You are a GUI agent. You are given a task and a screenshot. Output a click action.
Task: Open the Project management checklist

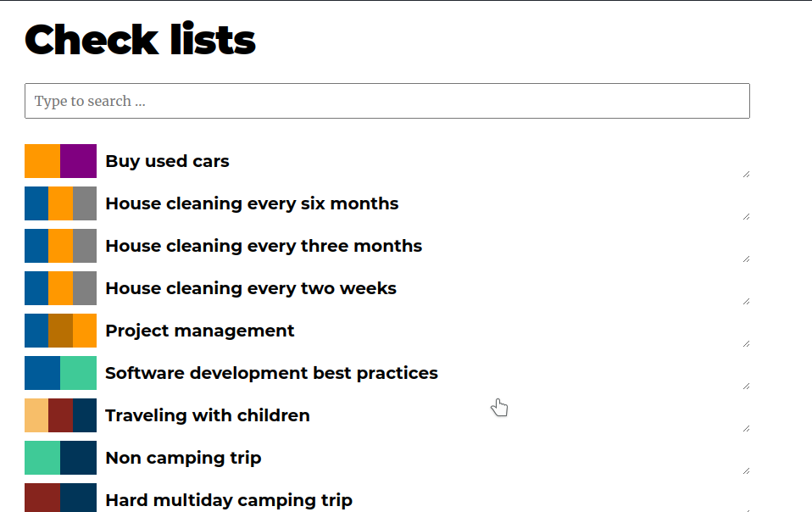coord(199,331)
